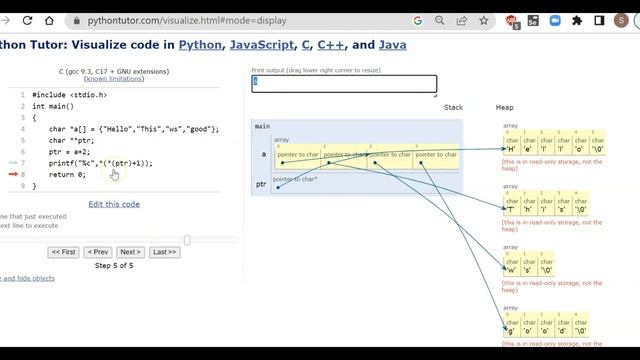Click the share page icon

point(462,20)
